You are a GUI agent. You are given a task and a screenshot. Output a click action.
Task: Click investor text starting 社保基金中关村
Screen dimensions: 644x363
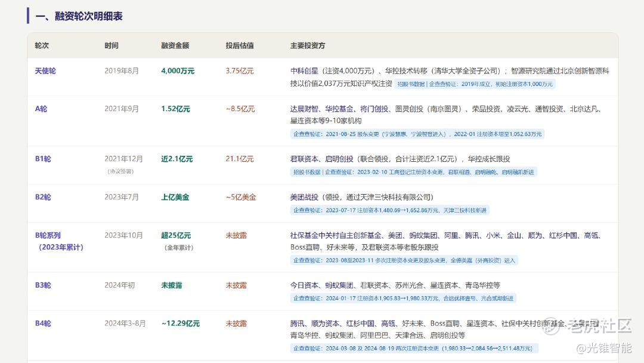447,241
